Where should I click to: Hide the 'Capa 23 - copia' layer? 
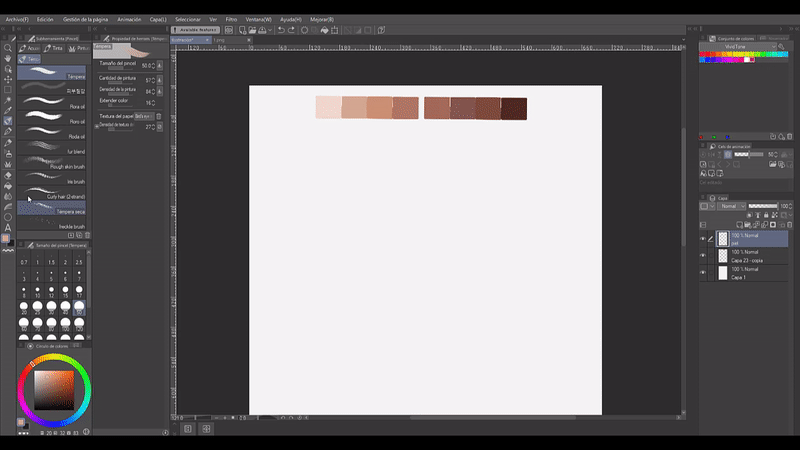pos(703,256)
